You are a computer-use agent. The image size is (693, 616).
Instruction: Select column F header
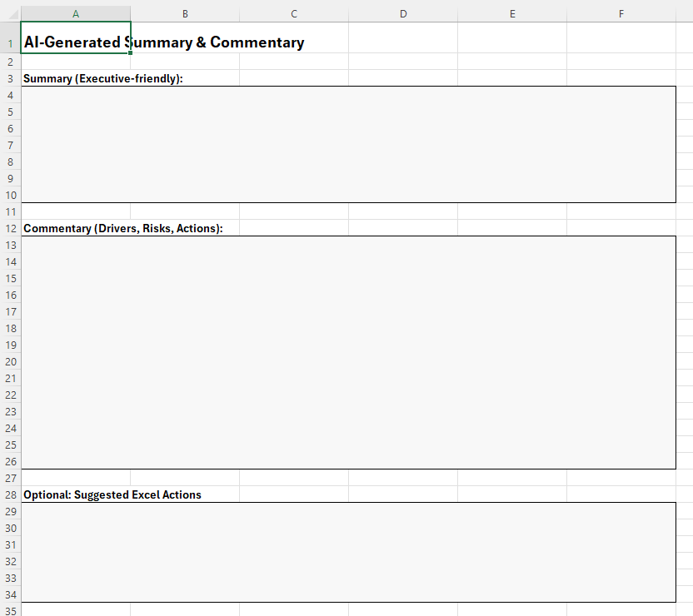tap(621, 13)
